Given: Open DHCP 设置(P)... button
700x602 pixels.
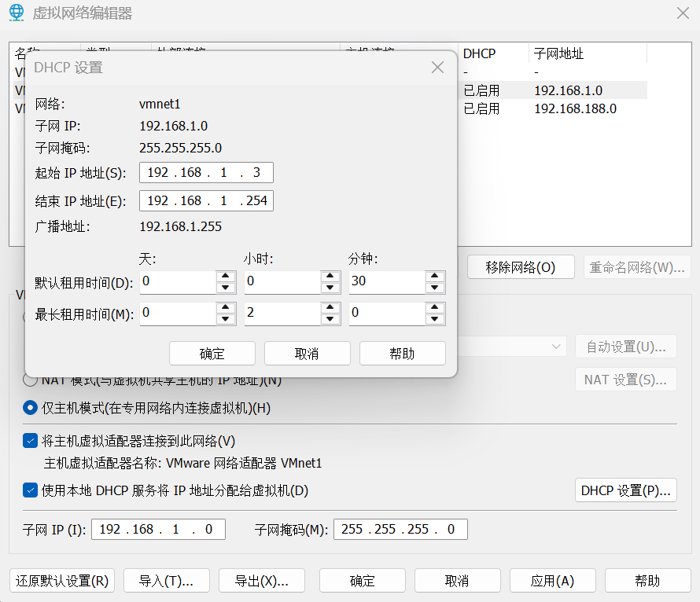Looking at the screenshot, I should (625, 490).
